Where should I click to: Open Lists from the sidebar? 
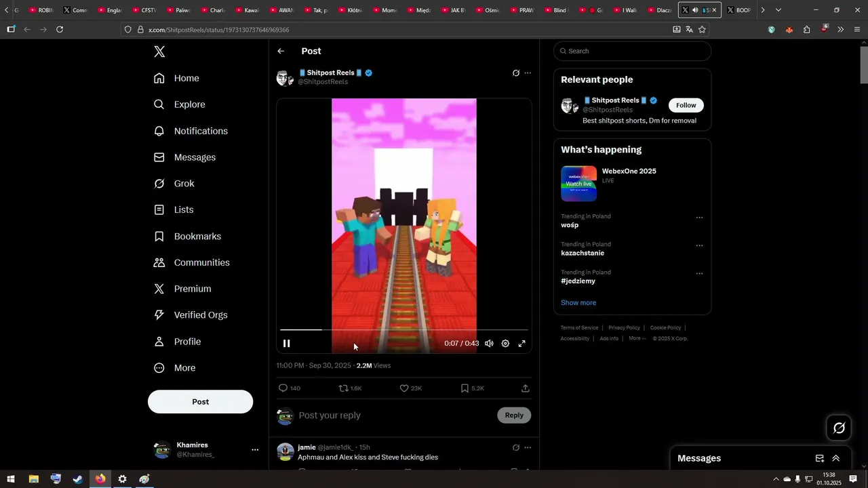(174, 210)
